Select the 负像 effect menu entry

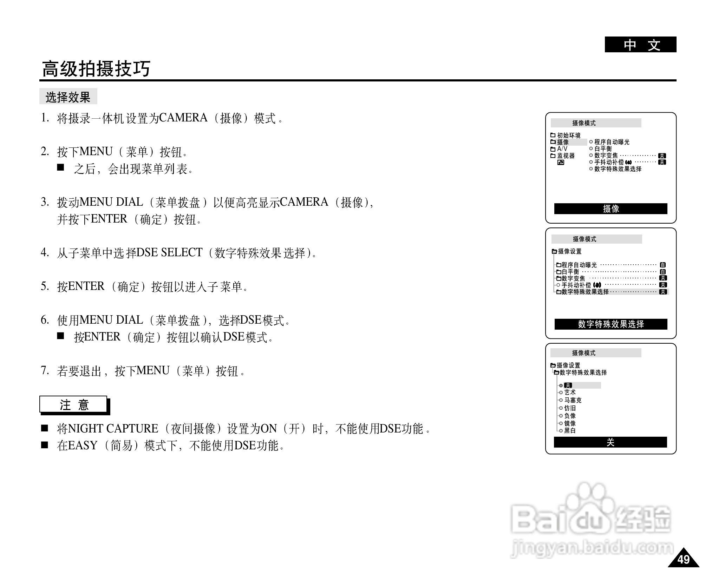(569, 416)
